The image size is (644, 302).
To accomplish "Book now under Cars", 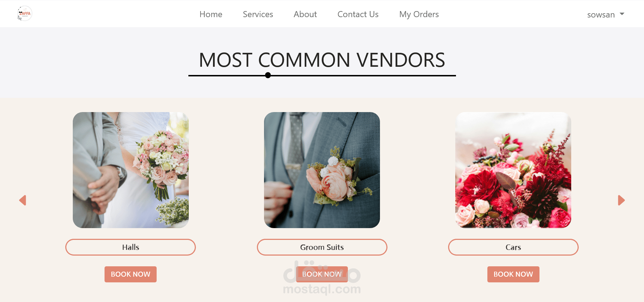I will (513, 274).
